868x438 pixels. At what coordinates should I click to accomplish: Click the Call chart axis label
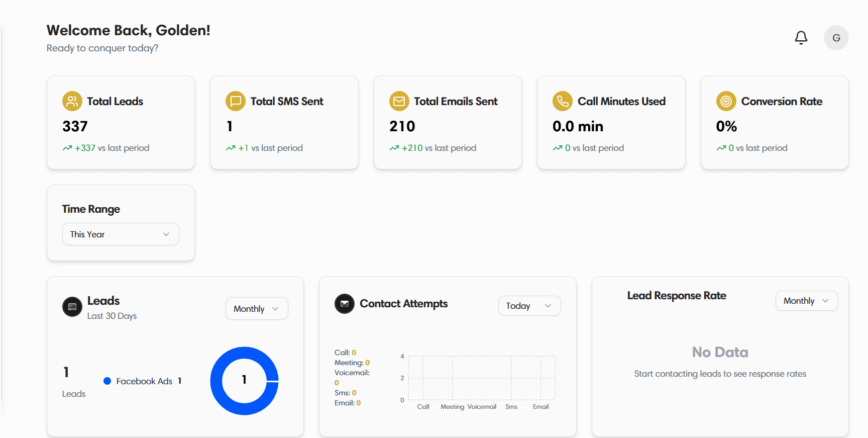[423, 407]
